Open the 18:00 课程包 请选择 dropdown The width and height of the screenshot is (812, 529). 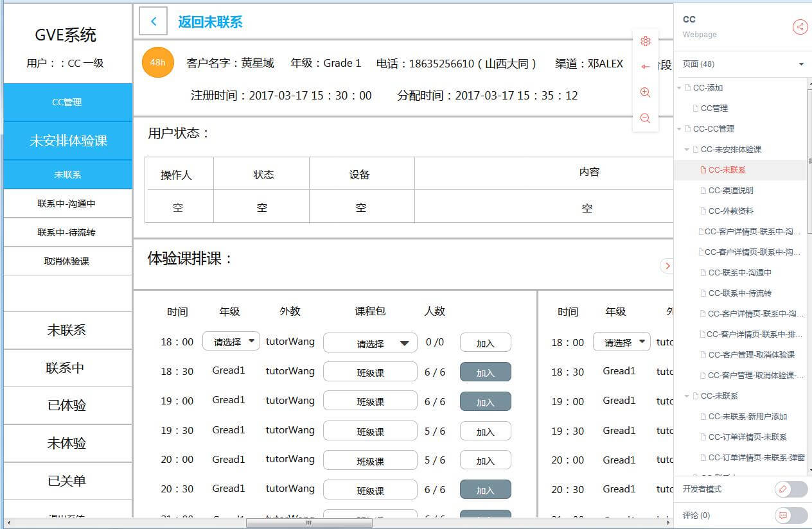tap(370, 343)
